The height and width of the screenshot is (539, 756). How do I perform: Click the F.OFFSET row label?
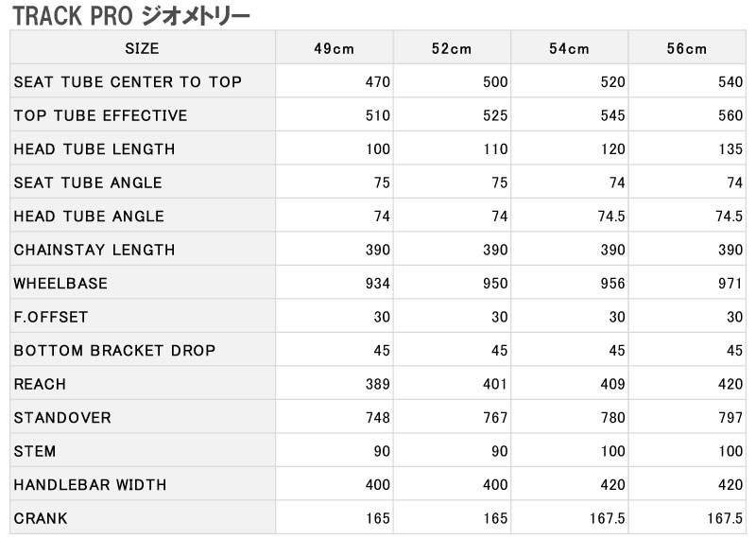[x=51, y=317]
